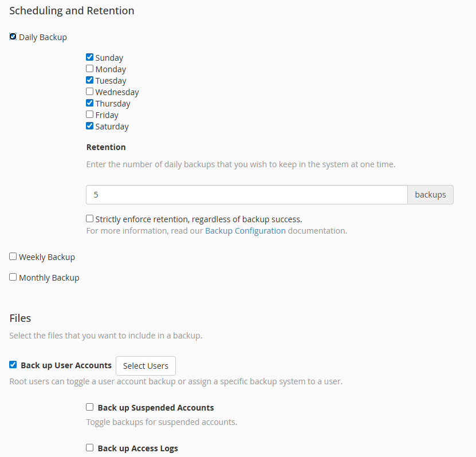Enable Friday backups

[89, 115]
